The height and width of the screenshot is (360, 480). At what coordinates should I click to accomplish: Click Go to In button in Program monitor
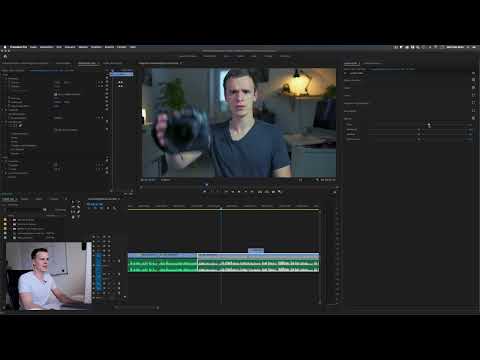pyautogui.click(x=226, y=192)
